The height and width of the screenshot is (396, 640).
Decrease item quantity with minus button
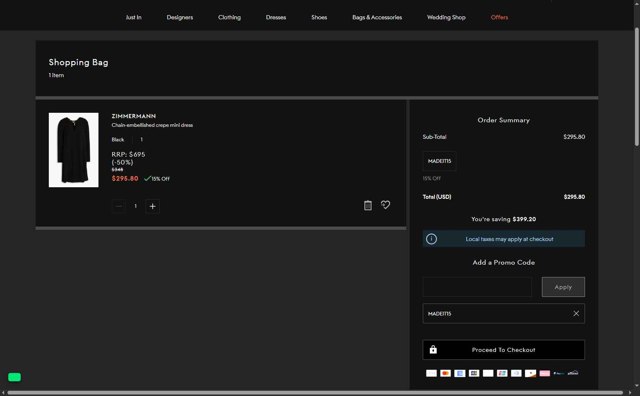tap(119, 206)
